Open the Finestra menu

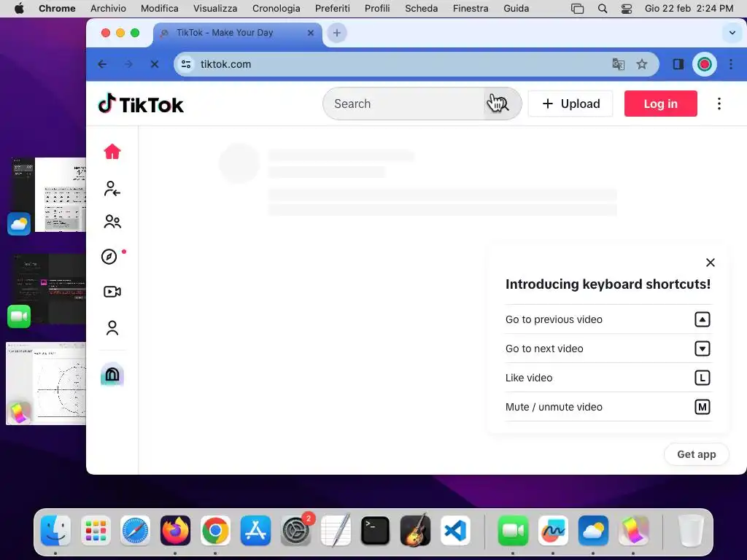coord(471,8)
